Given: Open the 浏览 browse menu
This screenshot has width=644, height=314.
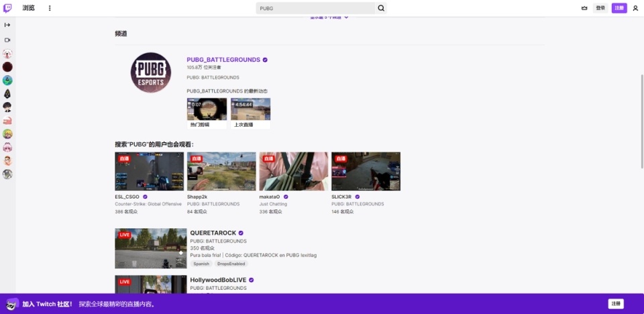Looking at the screenshot, I should [28, 8].
